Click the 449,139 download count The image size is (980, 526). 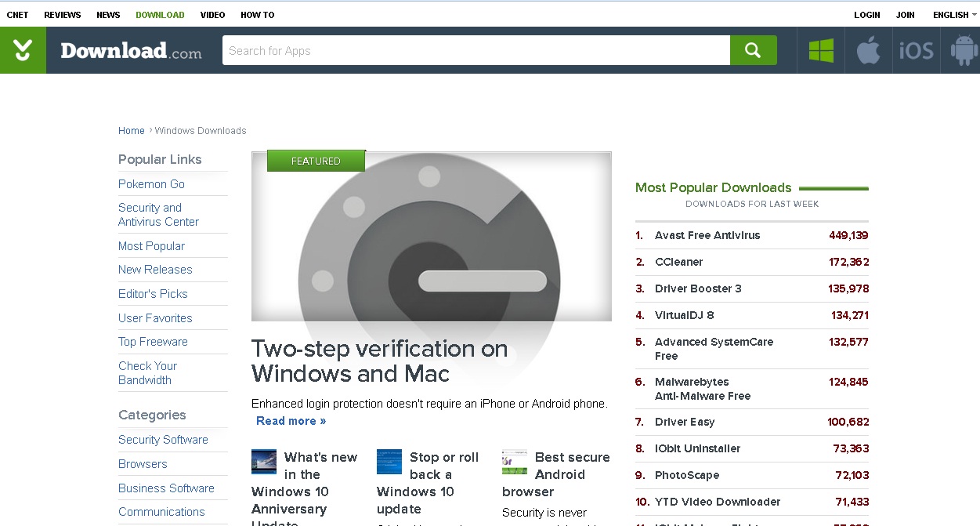(x=848, y=235)
